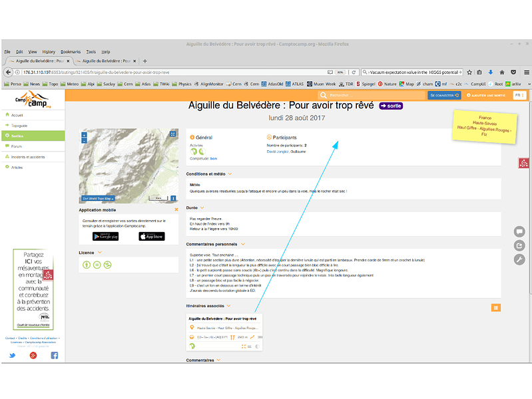Close the first Aiguille du Belvédère tab
The height and width of the screenshot is (399, 532).
coord(68,61)
